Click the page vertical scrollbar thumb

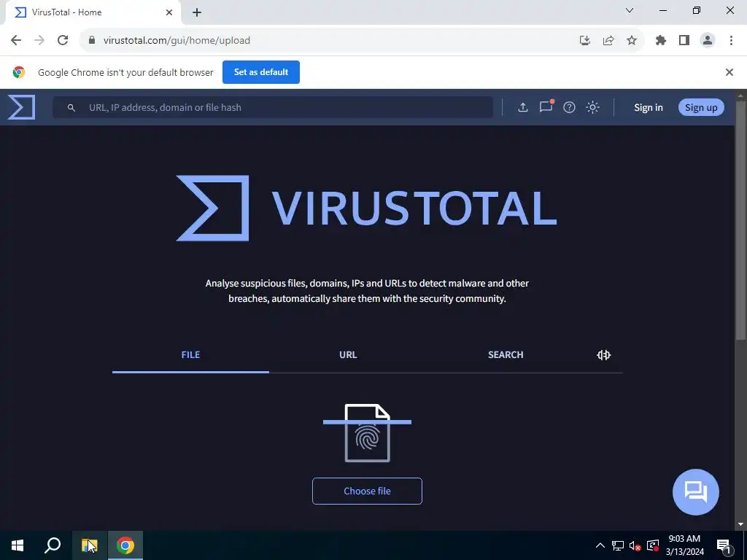[x=740, y=220]
